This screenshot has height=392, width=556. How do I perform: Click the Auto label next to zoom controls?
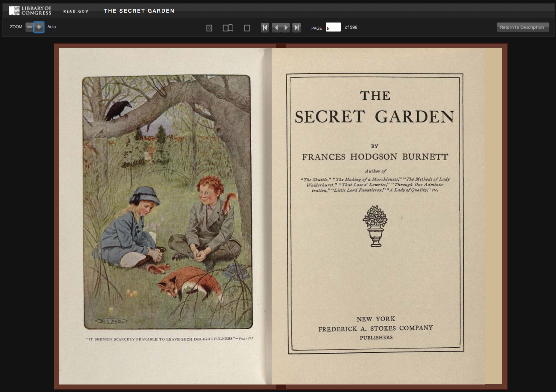point(51,27)
